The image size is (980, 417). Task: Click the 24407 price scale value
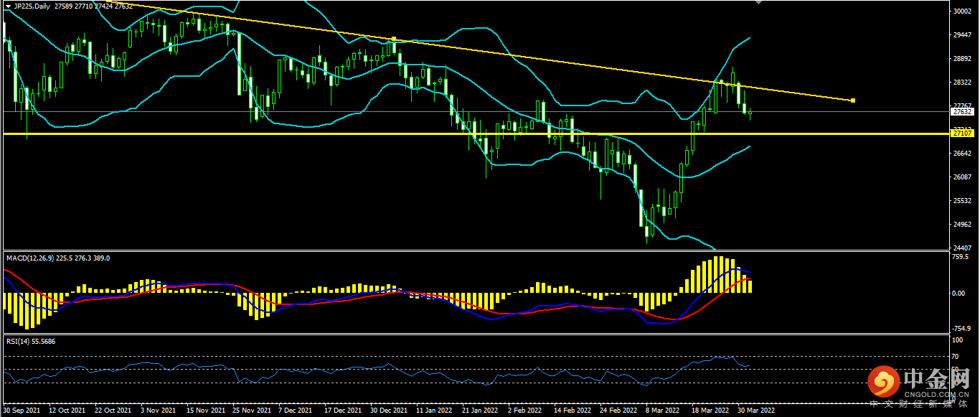click(962, 248)
